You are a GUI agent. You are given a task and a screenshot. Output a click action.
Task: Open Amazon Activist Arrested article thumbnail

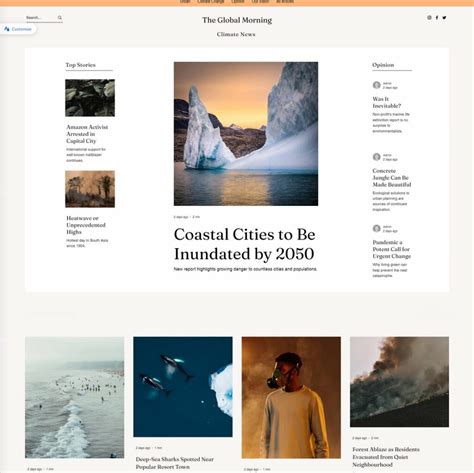coord(90,98)
